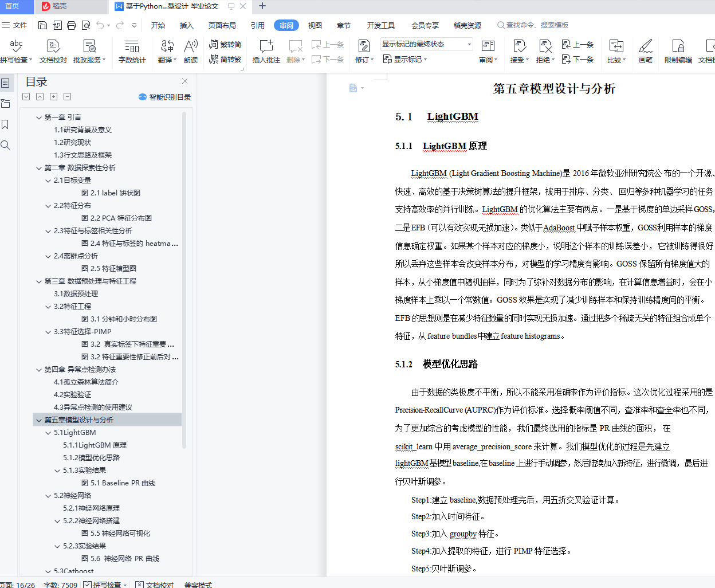Image resolution: width=715 pixels, height=588 pixels.
Task: Jump to 5.1.2模型优化思路 in the outline
Action: tap(92, 458)
